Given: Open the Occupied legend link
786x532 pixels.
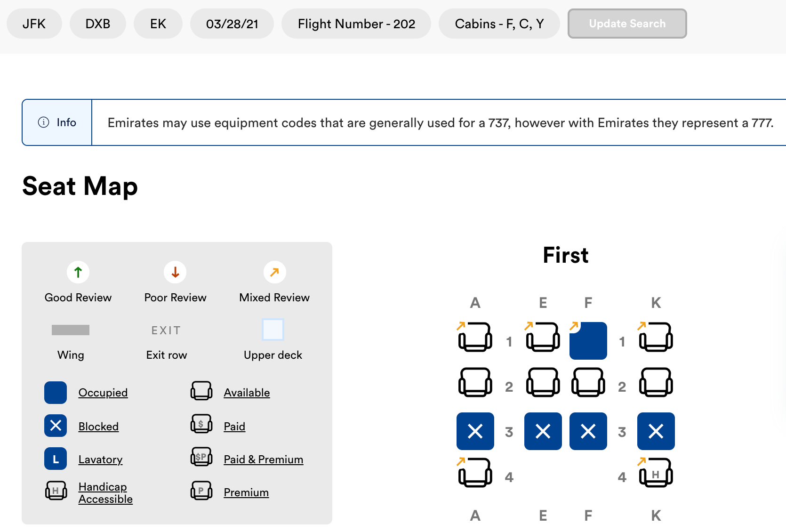Looking at the screenshot, I should (x=103, y=393).
